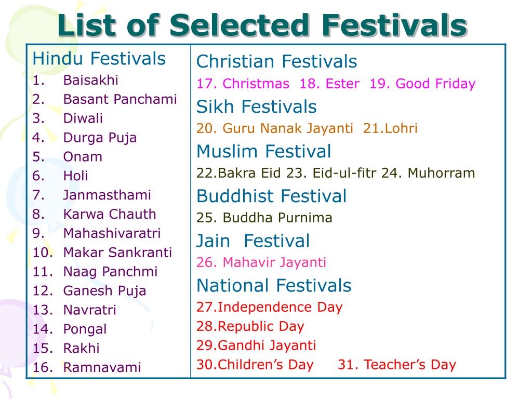532x399 pixels.
Task: Click Onam in the Hindu list
Action: (83, 157)
